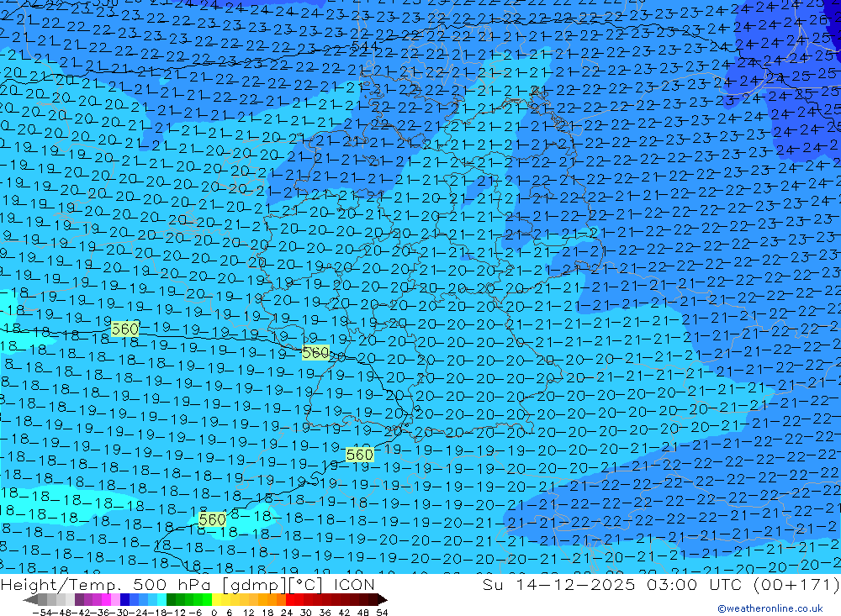Click the (00+171) forecast hour text
Viewport: 841px width, 616px height.
[x=796, y=584]
